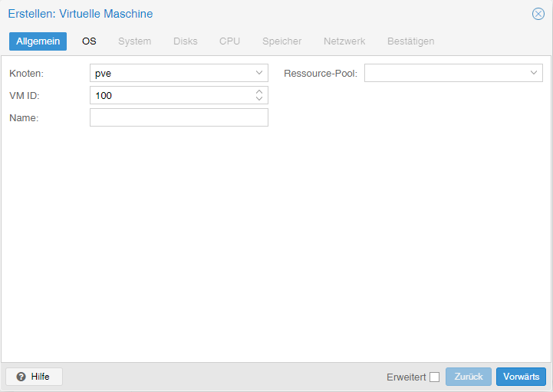The height and width of the screenshot is (392, 553).
Task: Close the Erstellen: Virtuelle Maschine dialog
Action: tap(538, 14)
